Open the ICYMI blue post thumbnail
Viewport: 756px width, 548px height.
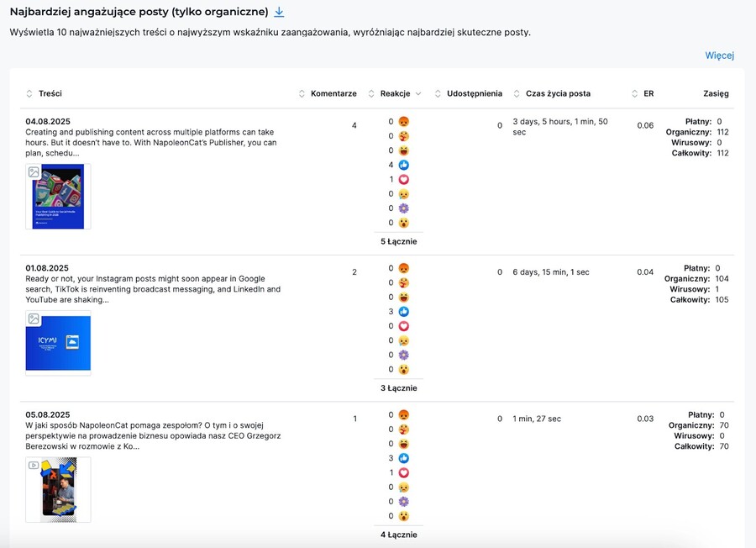58,341
